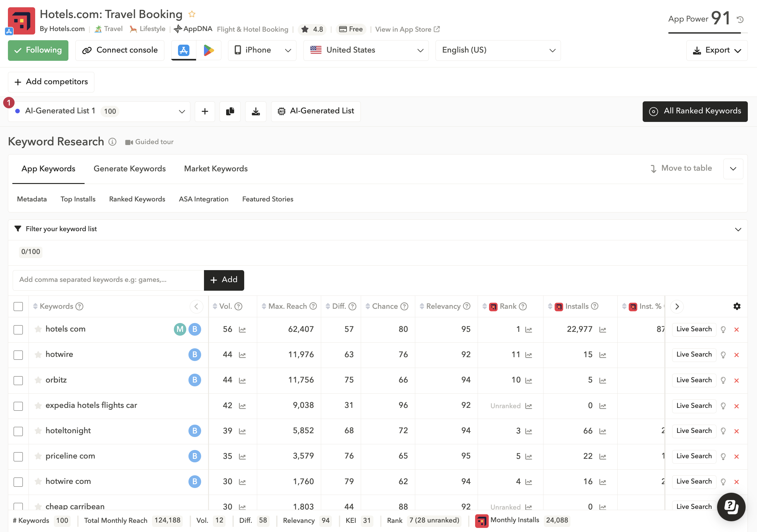Open the United States country dropdown
Screen dimensions: 757x532
point(366,50)
